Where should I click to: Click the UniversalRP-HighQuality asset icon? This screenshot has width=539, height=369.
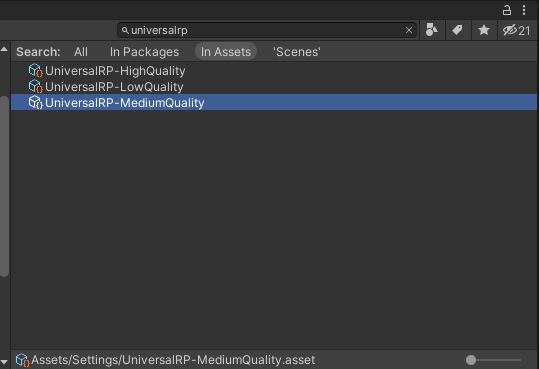point(35,70)
